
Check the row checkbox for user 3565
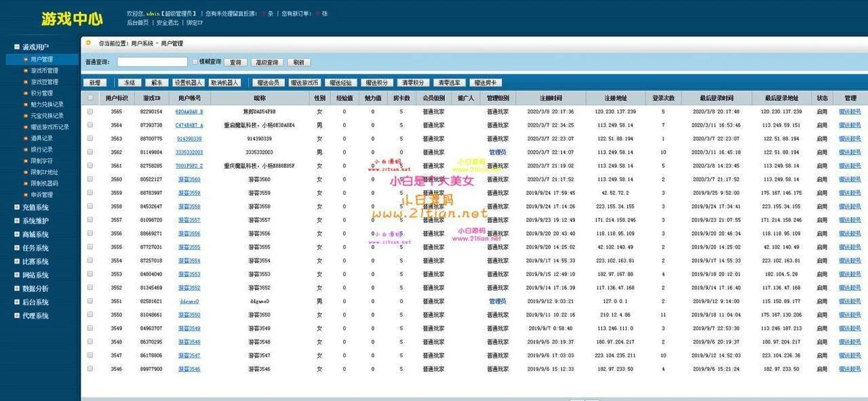click(x=90, y=112)
